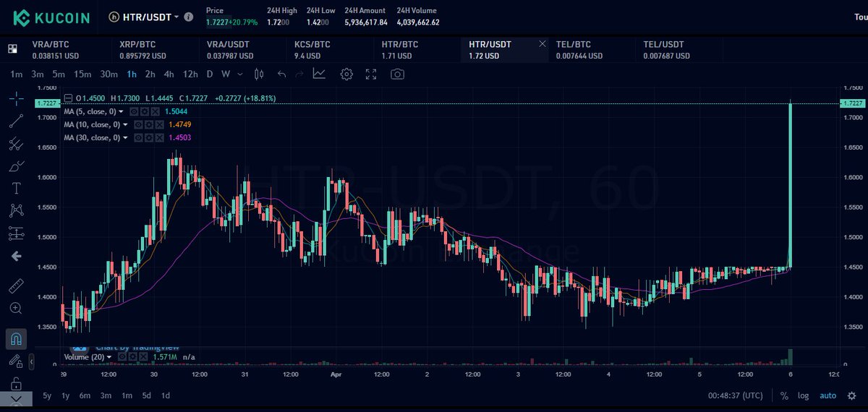Collapse the drawing toolbar with the bottom chevron
Viewport: 868px width, 412px height.
[16, 399]
